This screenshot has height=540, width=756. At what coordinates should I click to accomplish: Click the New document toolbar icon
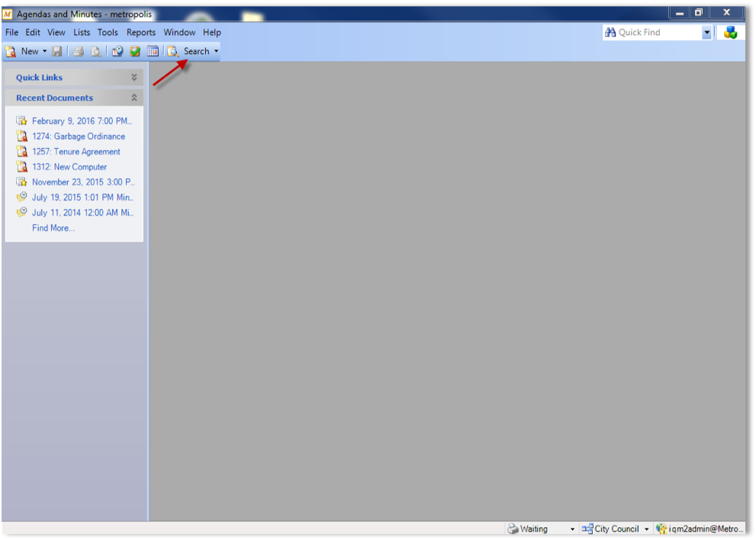click(x=11, y=51)
